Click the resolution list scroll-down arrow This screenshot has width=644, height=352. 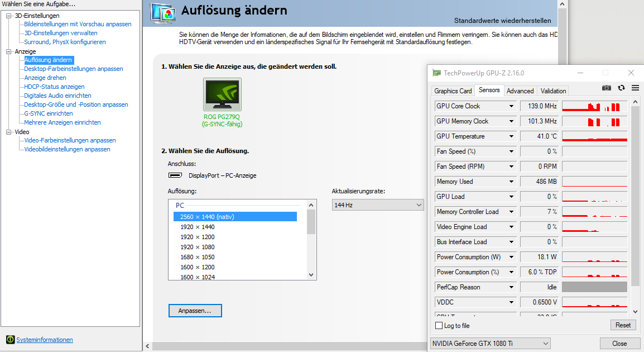(x=311, y=275)
